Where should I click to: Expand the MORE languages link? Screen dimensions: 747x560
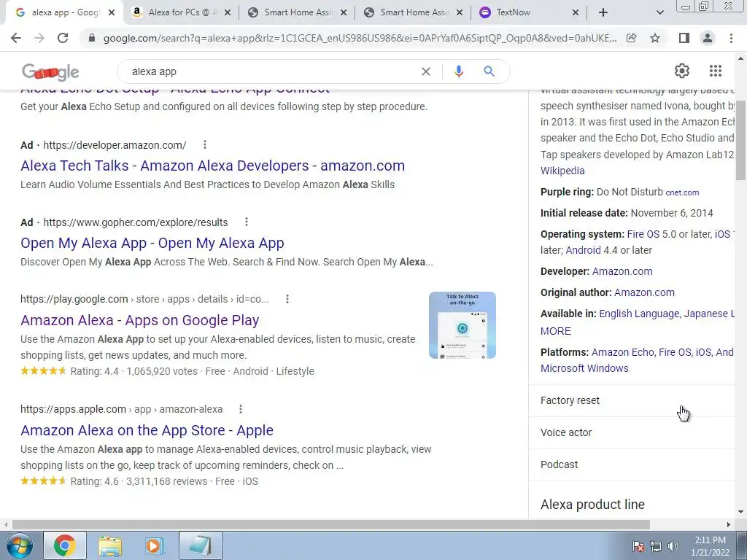[x=555, y=331]
